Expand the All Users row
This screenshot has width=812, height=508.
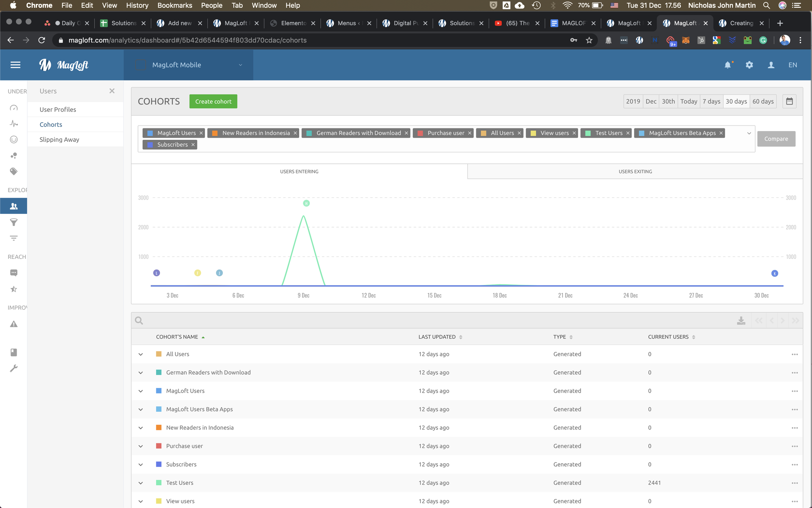click(140, 354)
